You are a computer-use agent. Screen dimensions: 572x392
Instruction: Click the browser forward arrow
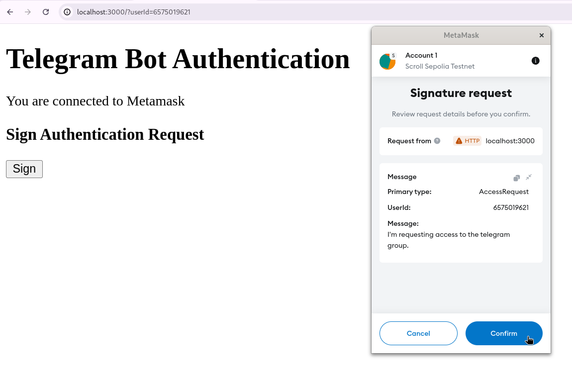coord(28,12)
